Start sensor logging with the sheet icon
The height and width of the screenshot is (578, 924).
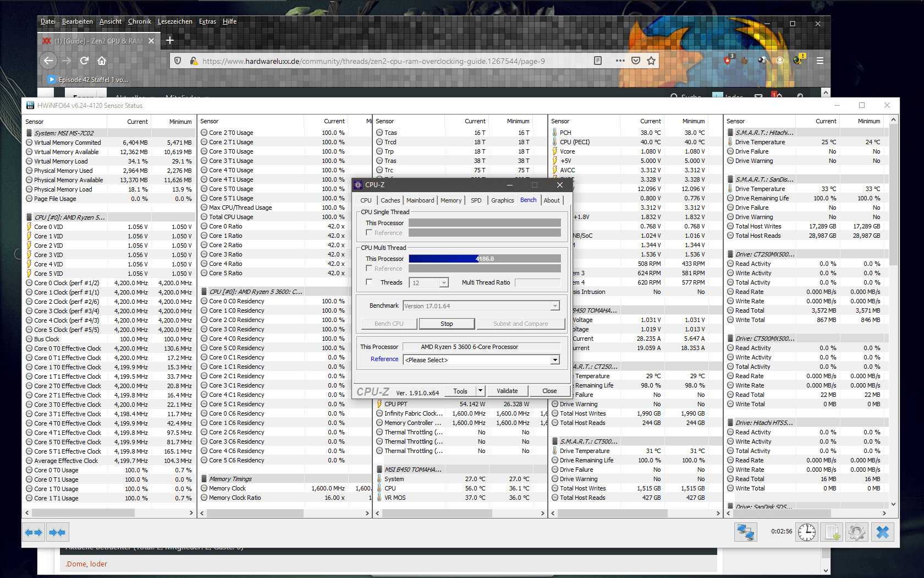click(x=832, y=532)
